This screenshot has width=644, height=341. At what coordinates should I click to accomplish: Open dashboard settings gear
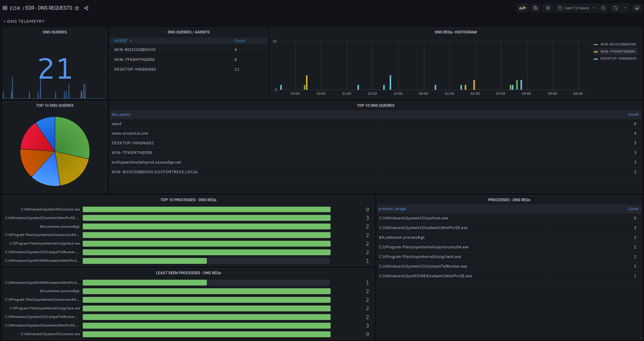click(548, 8)
